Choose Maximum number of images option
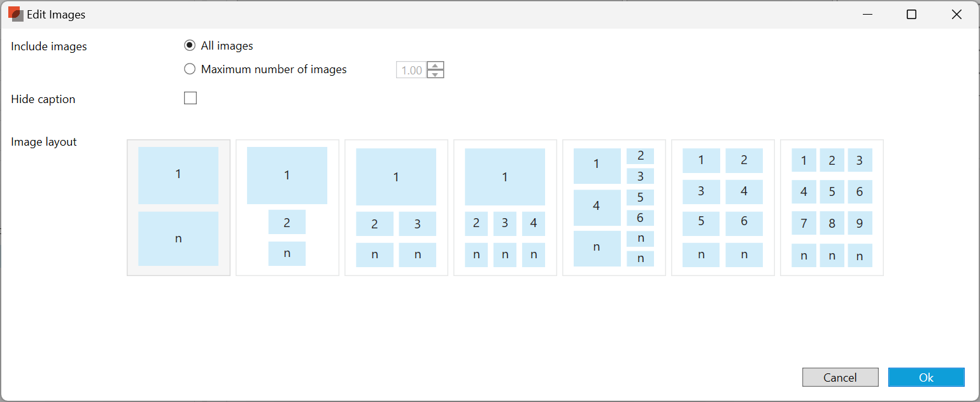This screenshot has width=980, height=402. (x=190, y=69)
